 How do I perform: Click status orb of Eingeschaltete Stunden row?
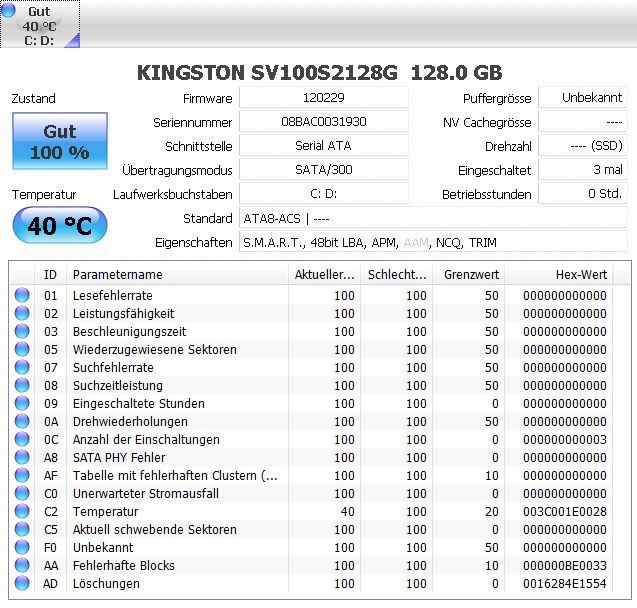(x=22, y=403)
